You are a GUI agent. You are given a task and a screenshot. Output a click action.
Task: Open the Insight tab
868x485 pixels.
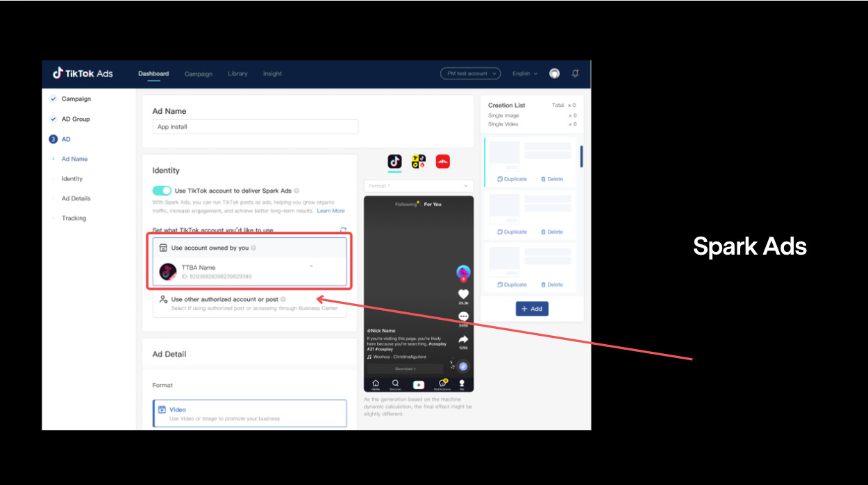pyautogui.click(x=272, y=74)
